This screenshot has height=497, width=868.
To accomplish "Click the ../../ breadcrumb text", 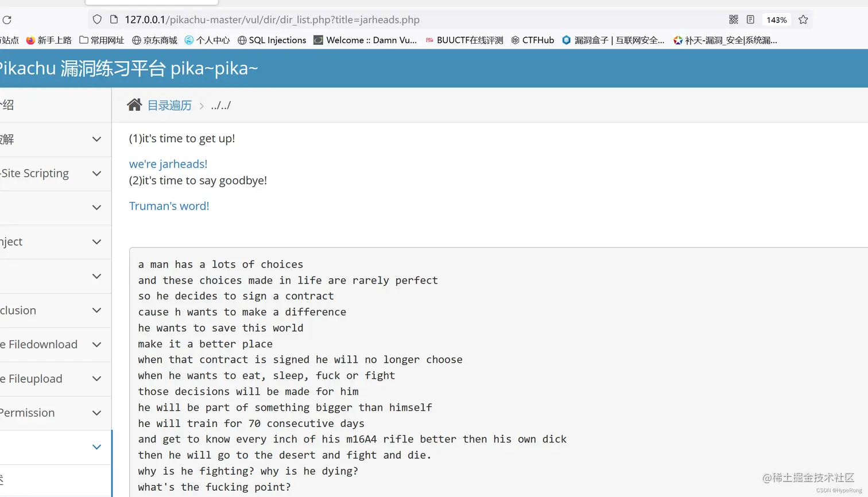I will 221,106.
